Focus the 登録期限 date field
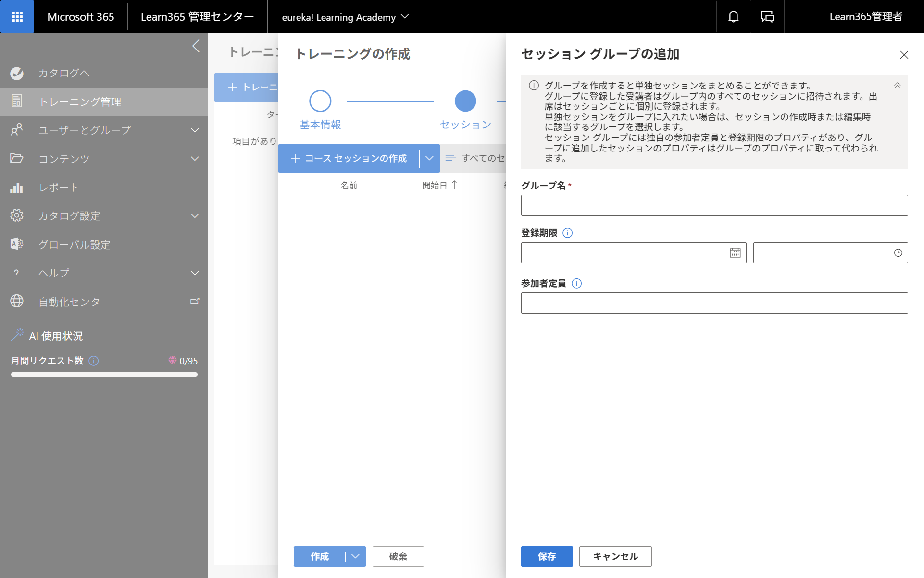924x578 pixels. tap(634, 253)
